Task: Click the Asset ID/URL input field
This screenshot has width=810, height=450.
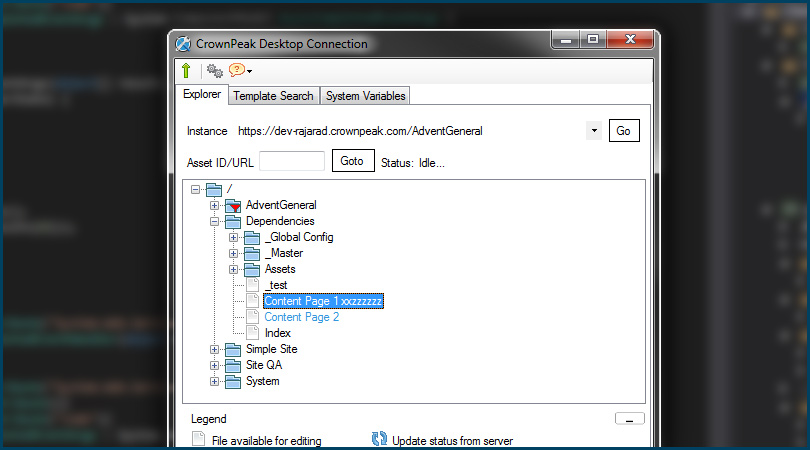Action: coord(292,161)
